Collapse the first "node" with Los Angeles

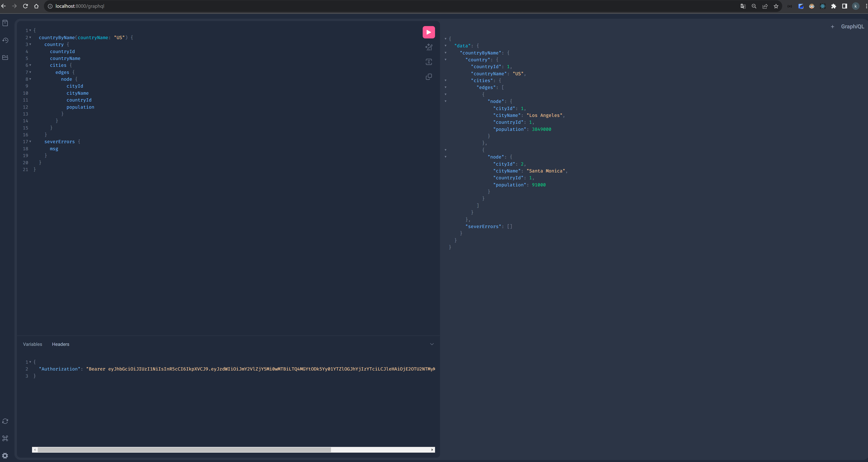446,101
